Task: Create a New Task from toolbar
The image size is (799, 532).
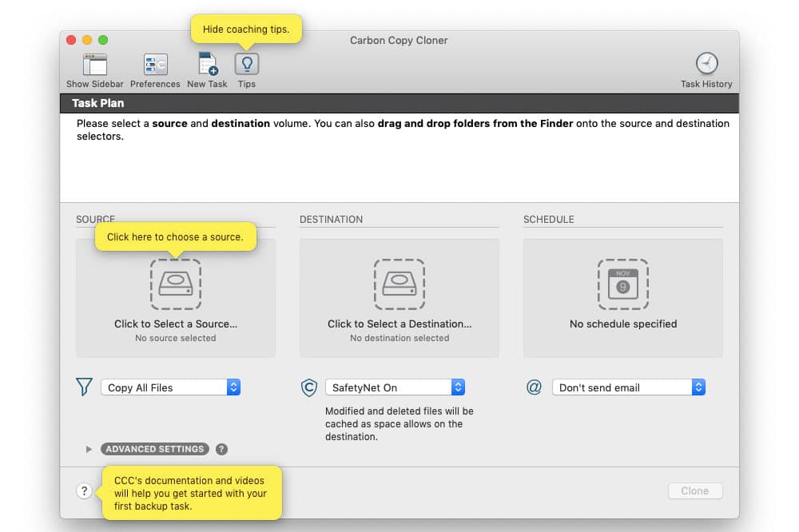Action: coord(208,64)
